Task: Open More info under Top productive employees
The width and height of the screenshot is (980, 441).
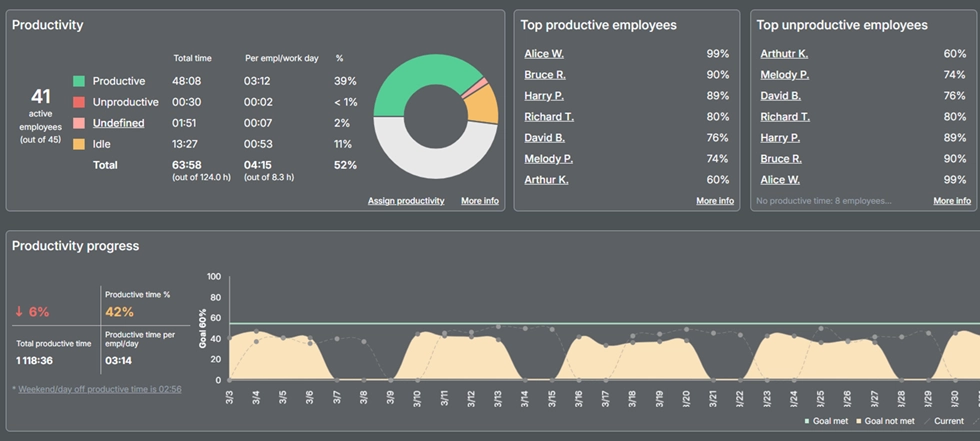Action: [714, 201]
